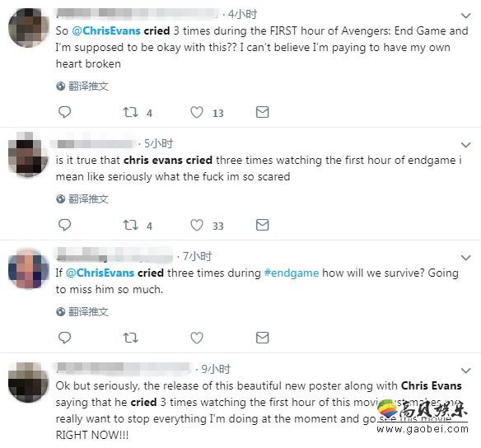Expand the chevron on the 9小时 tweet
The width and height of the screenshot is (481, 448).
[465, 371]
